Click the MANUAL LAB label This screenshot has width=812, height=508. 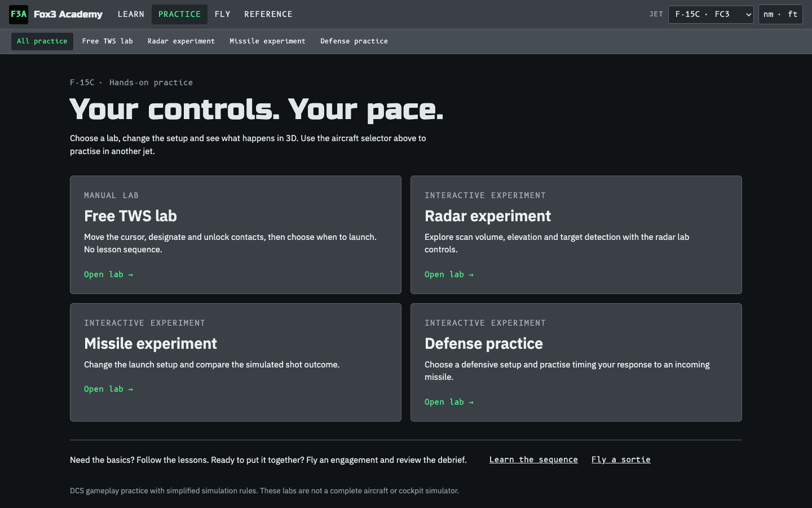[x=111, y=195]
